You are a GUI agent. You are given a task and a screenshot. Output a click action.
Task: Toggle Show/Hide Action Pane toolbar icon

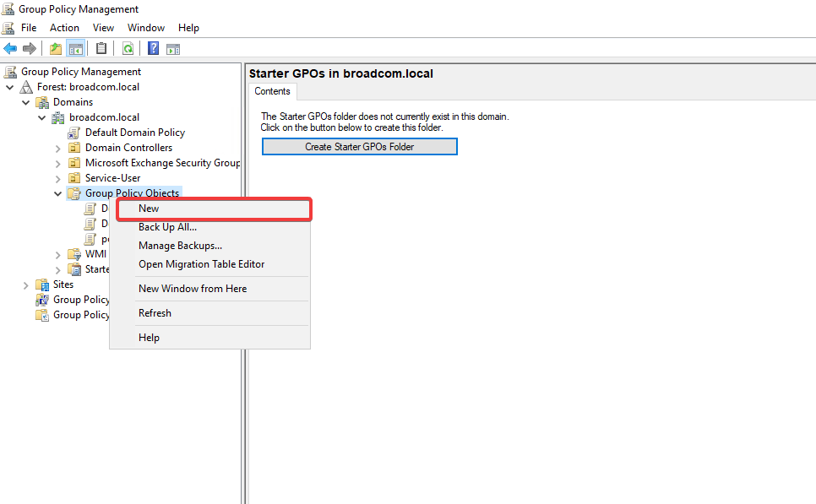click(173, 48)
